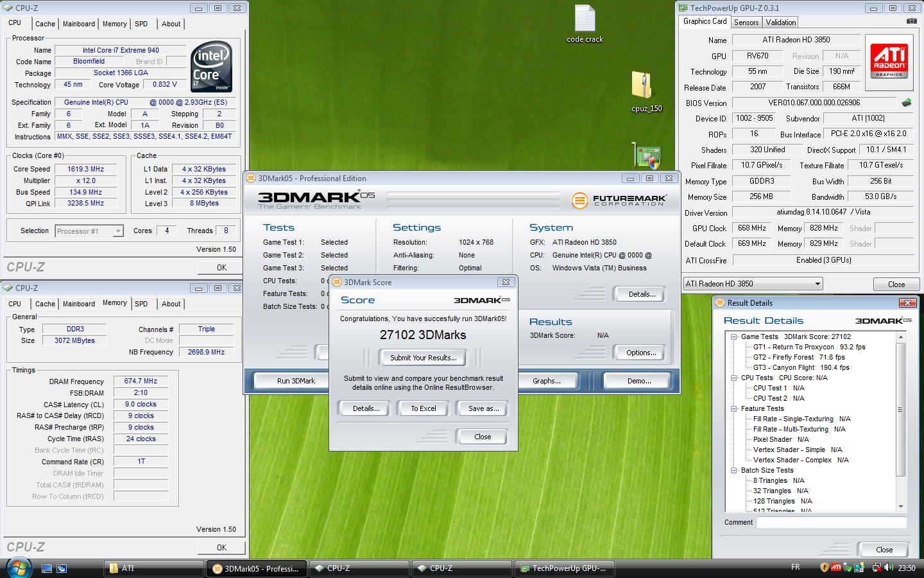This screenshot has width=924, height=578.
Task: Open the Windows Start orb
Action: pos(18,568)
